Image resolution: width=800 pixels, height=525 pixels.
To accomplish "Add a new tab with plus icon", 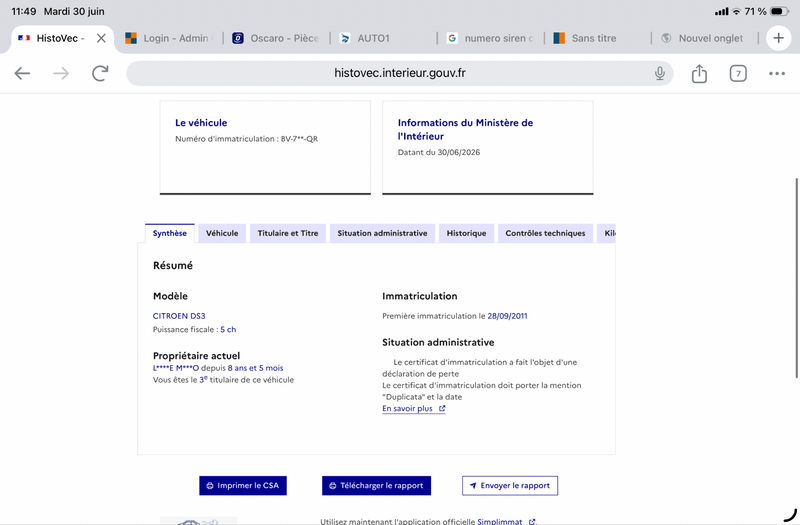I will coord(778,38).
